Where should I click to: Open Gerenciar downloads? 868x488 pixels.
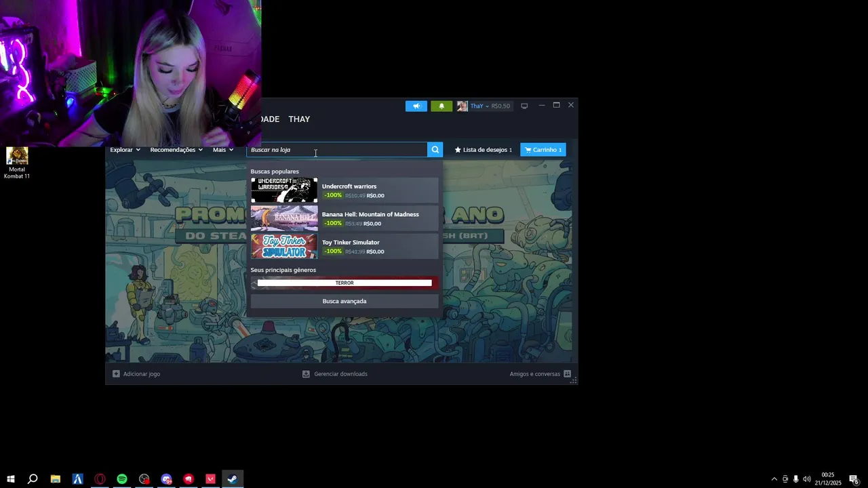(334, 373)
